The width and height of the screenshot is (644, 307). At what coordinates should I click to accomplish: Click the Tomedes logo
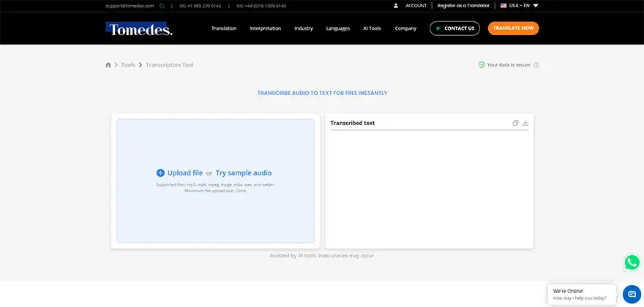tap(139, 29)
